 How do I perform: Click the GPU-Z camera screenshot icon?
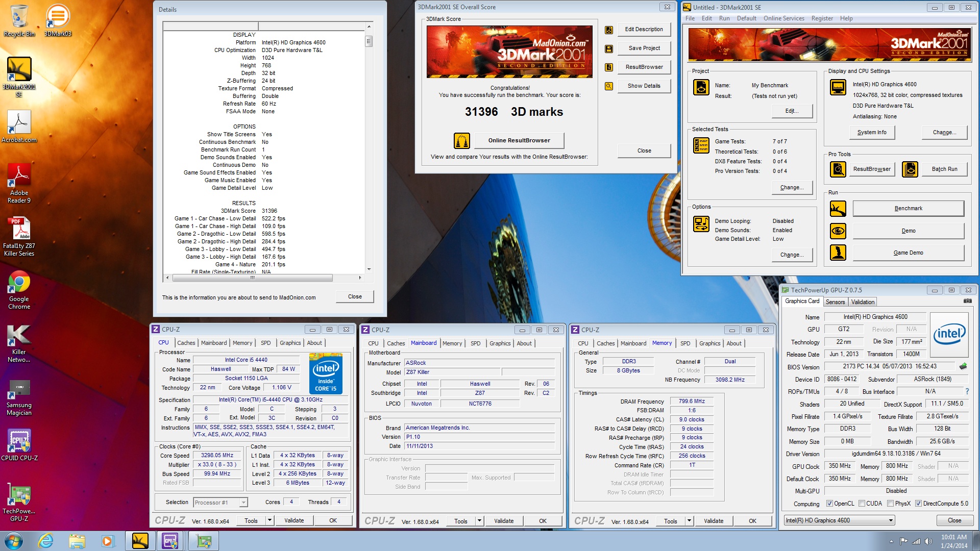click(967, 301)
